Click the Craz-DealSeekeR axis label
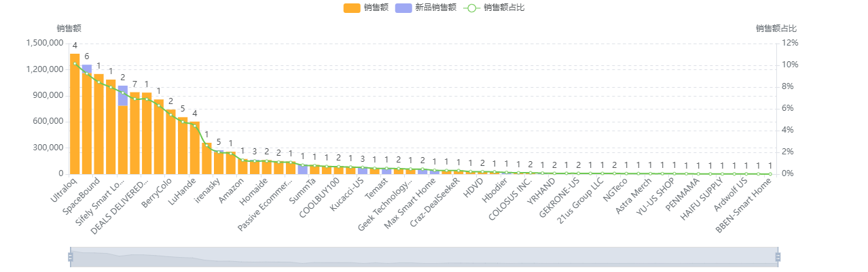 [x=435, y=203]
